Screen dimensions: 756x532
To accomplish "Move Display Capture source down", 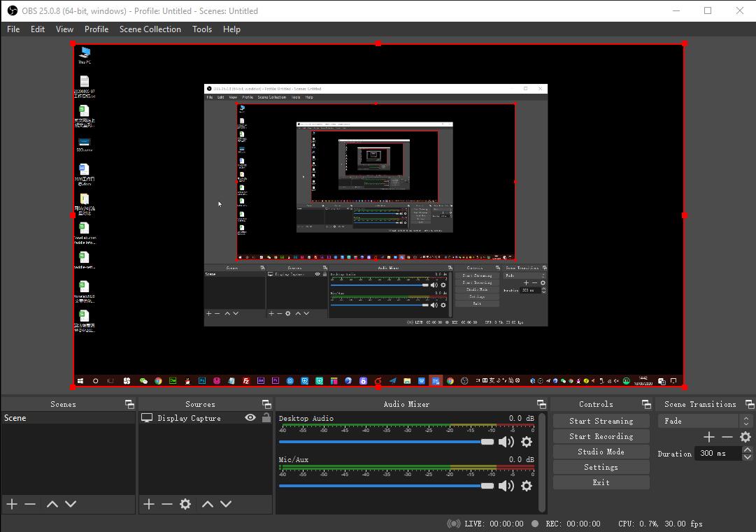I will 226,504.
